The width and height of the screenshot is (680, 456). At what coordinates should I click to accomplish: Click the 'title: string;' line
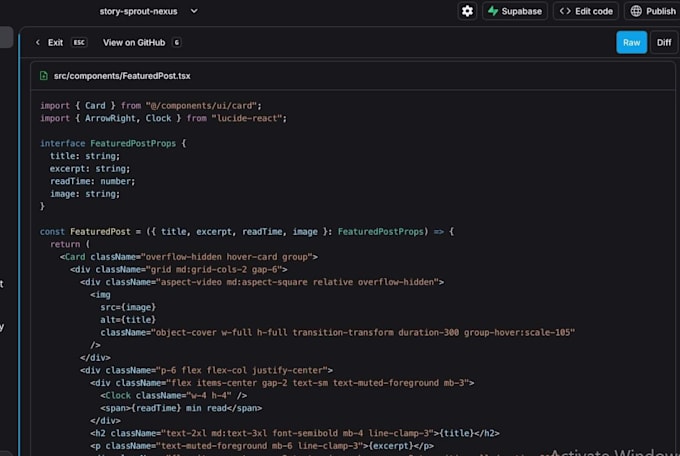[85, 156]
